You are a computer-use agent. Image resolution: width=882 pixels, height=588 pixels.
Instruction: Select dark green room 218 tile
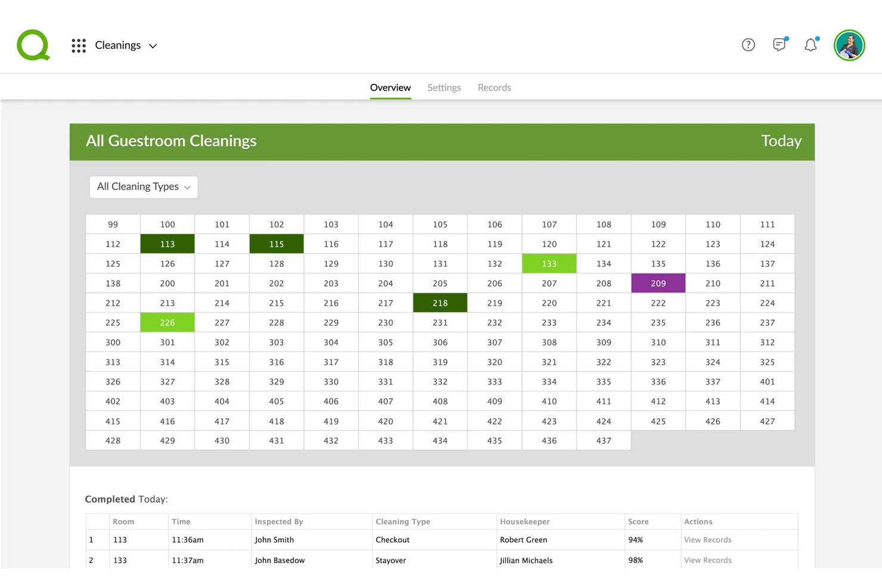(x=440, y=303)
